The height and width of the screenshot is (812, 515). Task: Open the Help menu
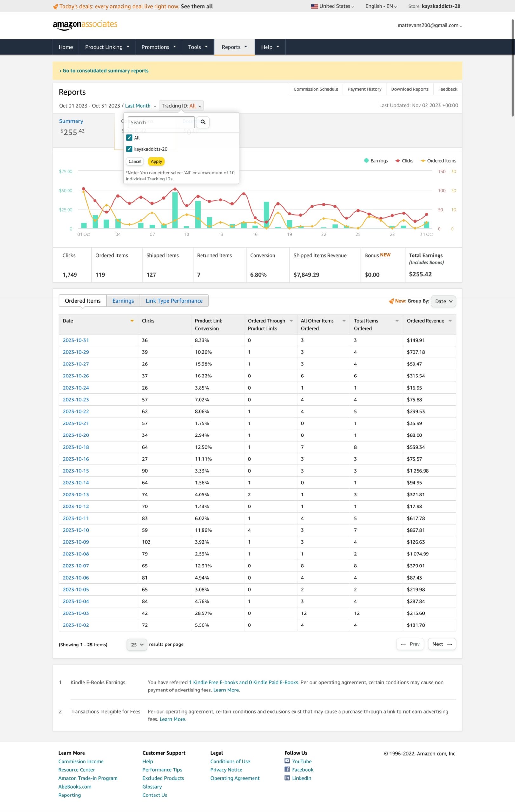270,47
